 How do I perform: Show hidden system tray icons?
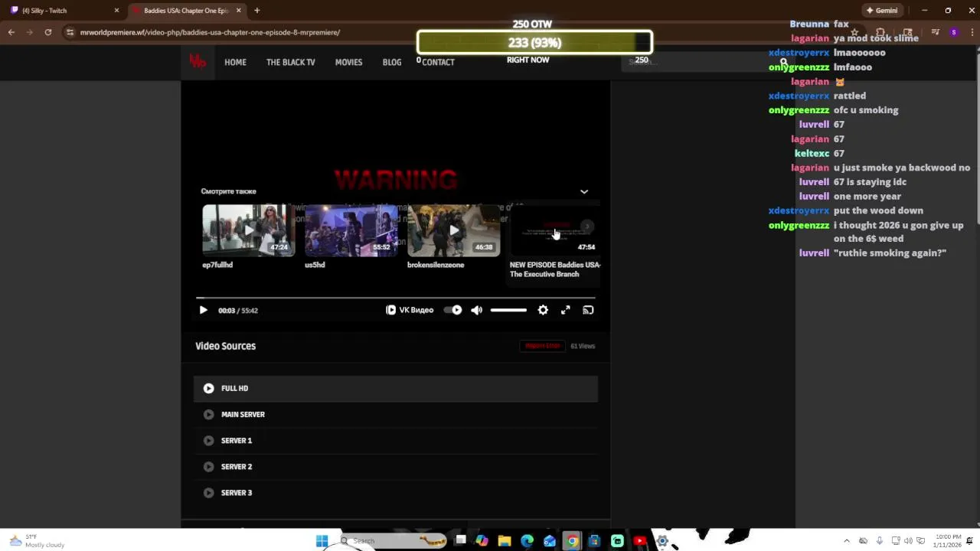tap(846, 541)
